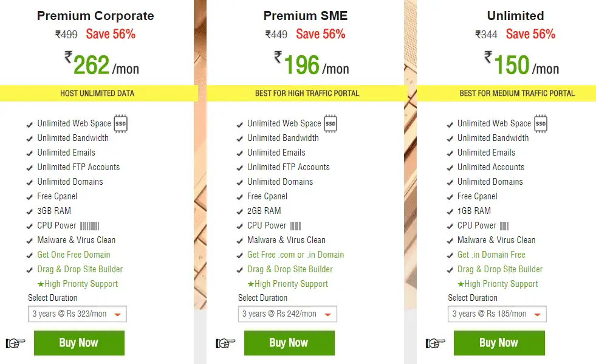Viewport: 596px width, 364px height.
Task: Open the duration dropdown showing Rs 185/mon
Action: tap(498, 314)
